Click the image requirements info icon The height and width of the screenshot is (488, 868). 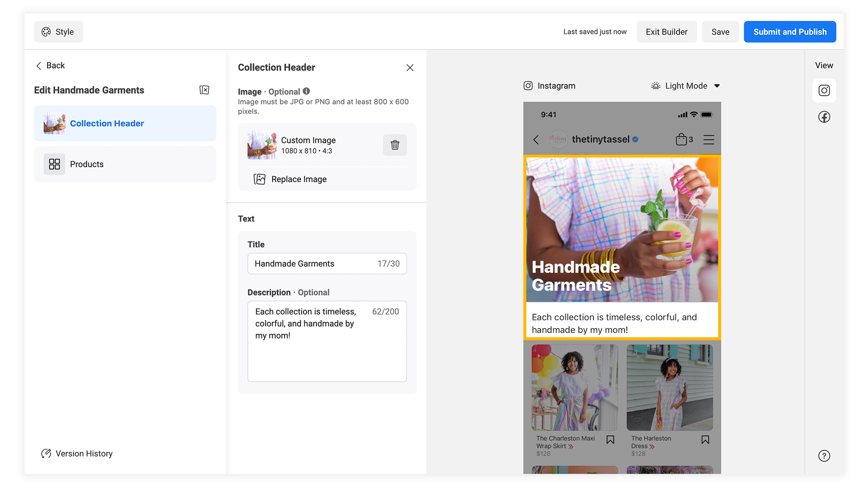pyautogui.click(x=307, y=91)
